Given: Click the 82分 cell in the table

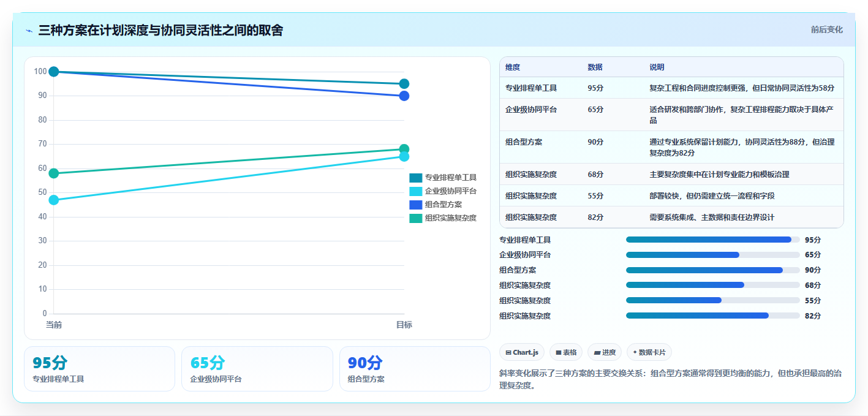Looking at the screenshot, I should [x=595, y=217].
